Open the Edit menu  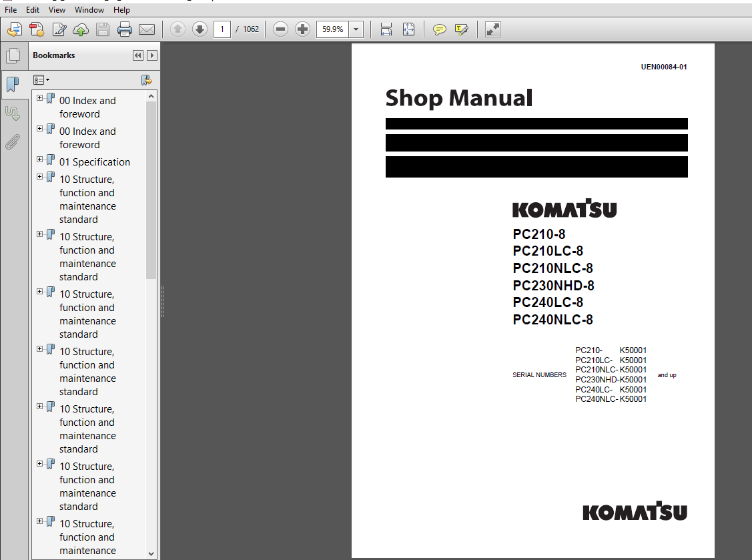(x=33, y=9)
